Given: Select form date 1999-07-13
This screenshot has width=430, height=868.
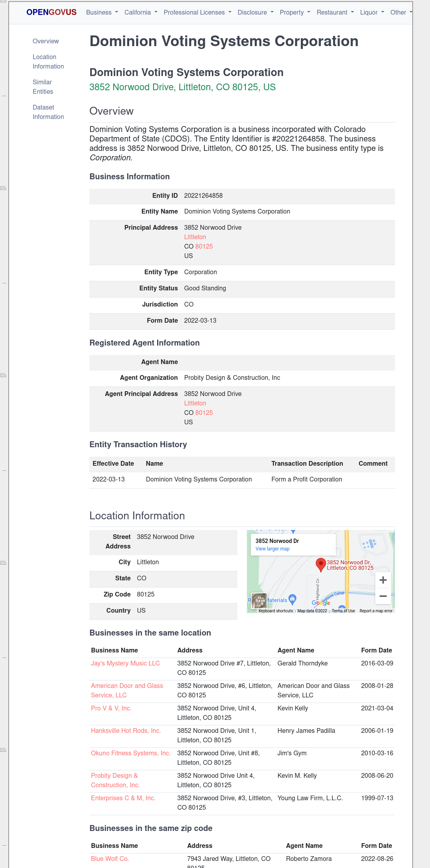Looking at the screenshot, I should click(x=377, y=798).
